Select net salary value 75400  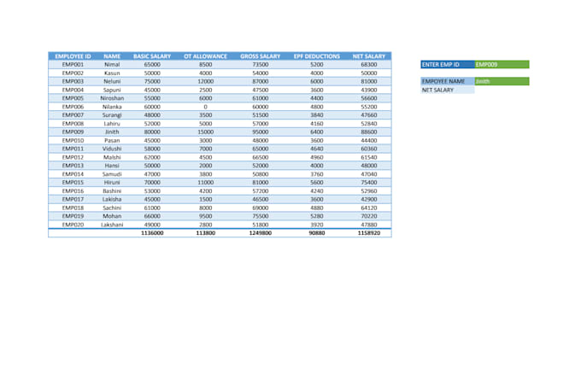point(369,182)
